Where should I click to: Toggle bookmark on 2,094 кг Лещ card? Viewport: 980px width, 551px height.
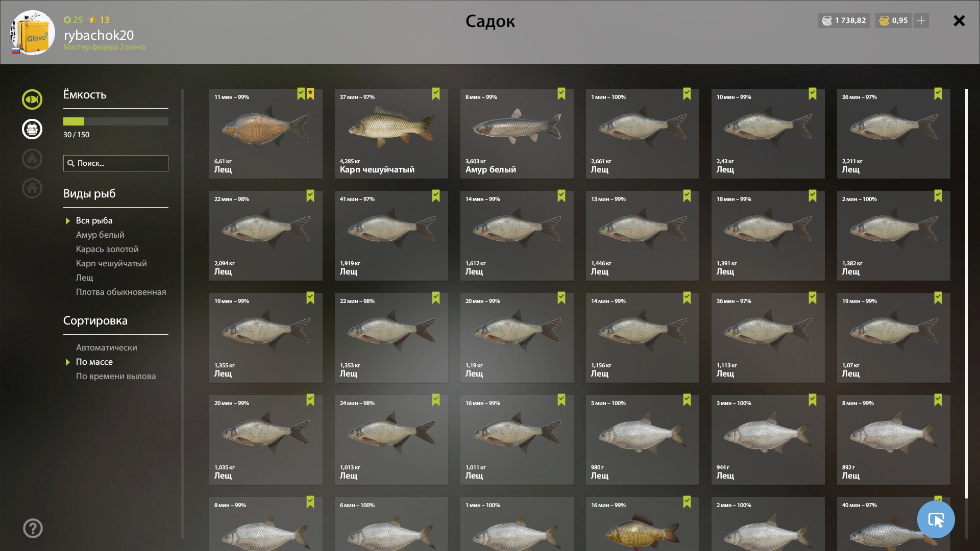[310, 196]
